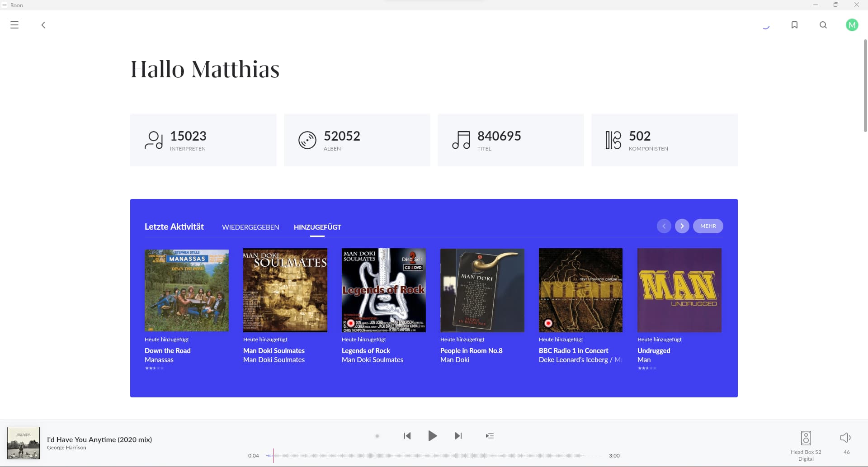The image size is (868, 467).
Task: Click the People in Room No.8 title
Action: [x=472, y=351]
